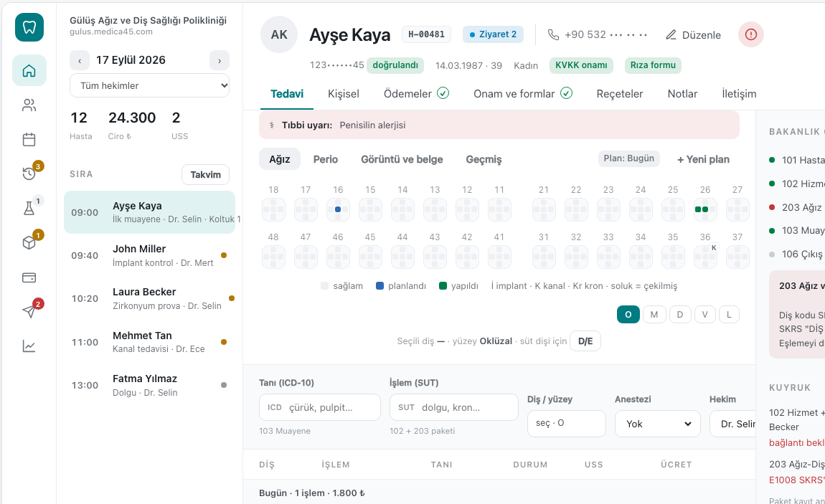
Task: Click the Ziyaret 2 visit badge
Action: point(493,34)
